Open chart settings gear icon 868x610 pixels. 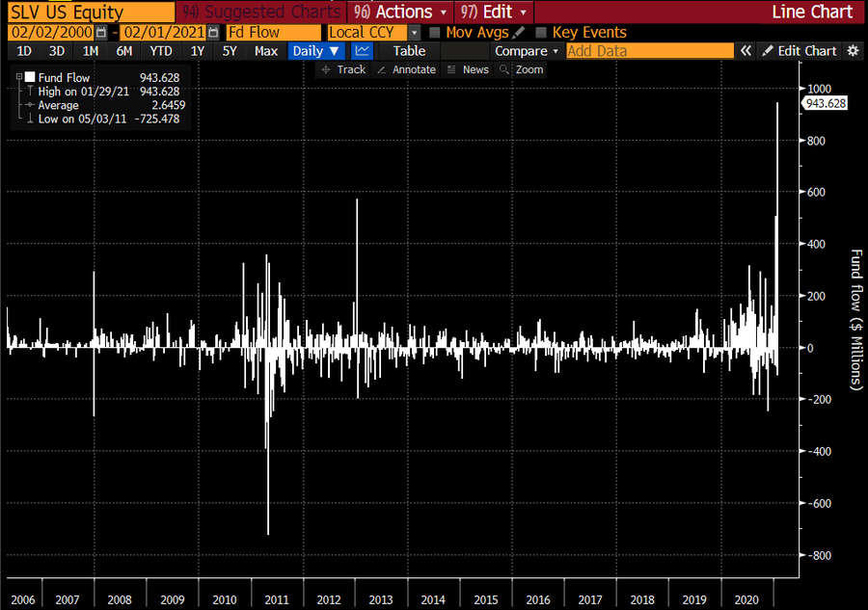click(853, 51)
